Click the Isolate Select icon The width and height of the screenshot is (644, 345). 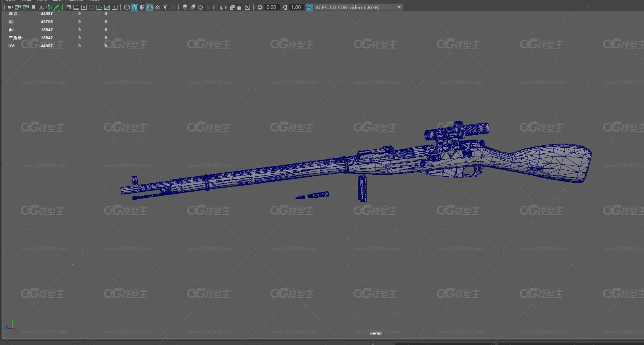(220, 7)
